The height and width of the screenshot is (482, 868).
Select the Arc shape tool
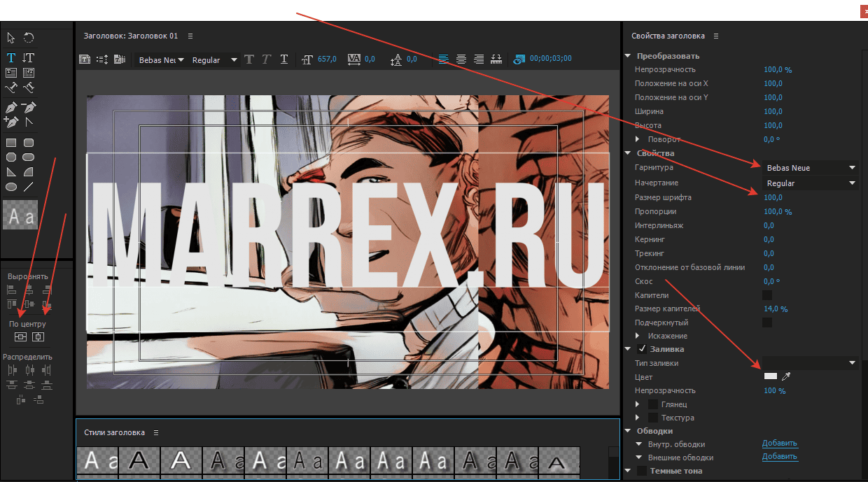coord(29,171)
